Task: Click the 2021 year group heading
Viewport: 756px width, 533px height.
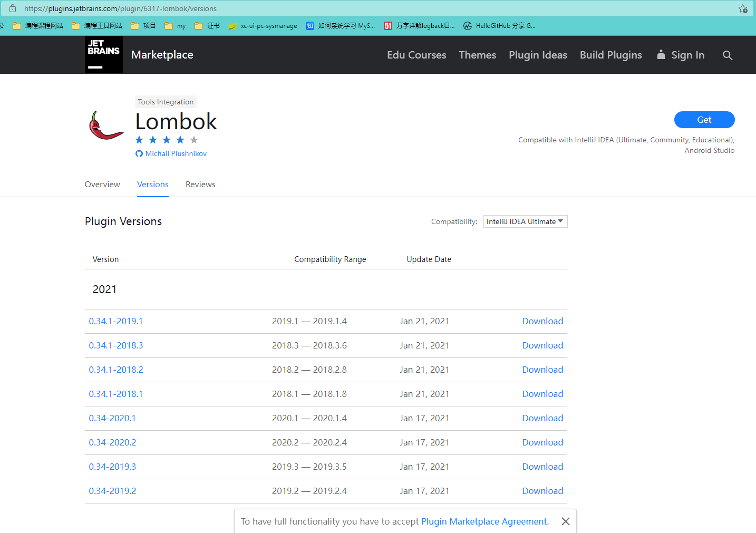Action: (104, 289)
